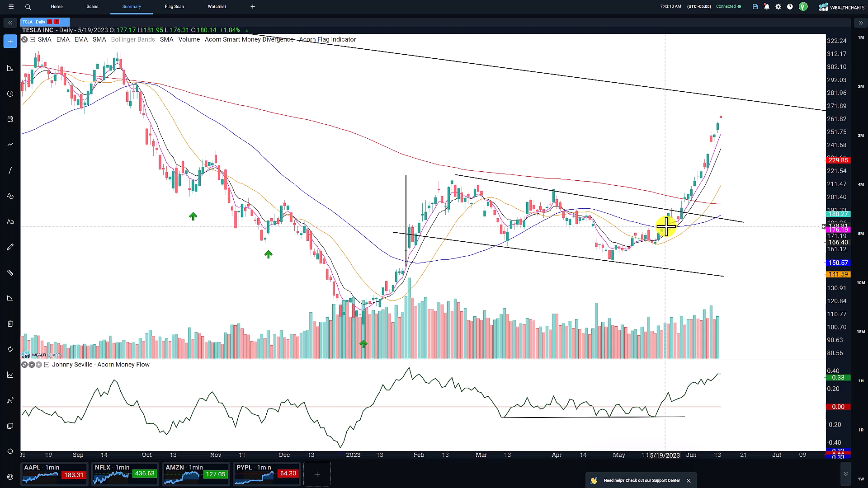Select the TSLA - Daily chart tab
This screenshot has height=488, width=868.
click(x=45, y=22)
